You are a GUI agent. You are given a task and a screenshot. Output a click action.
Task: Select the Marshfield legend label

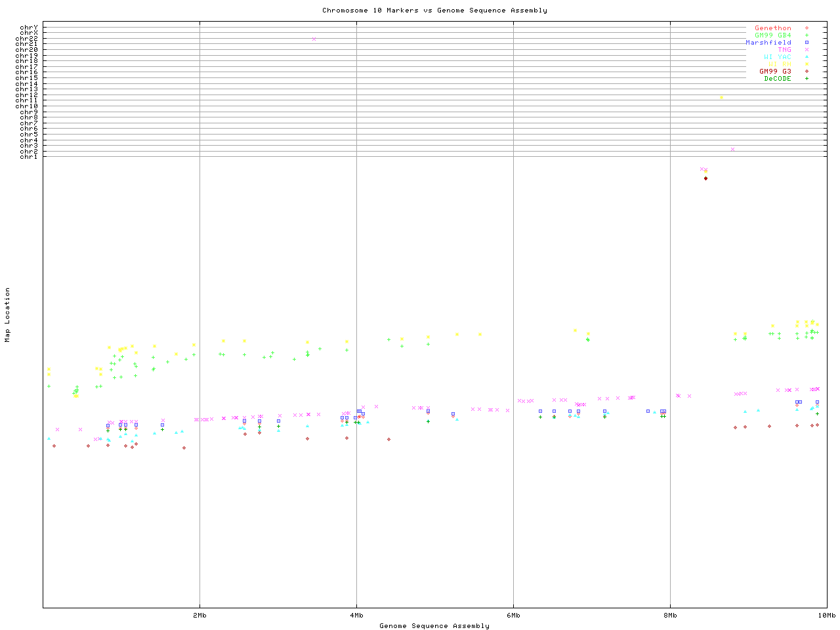click(x=768, y=43)
